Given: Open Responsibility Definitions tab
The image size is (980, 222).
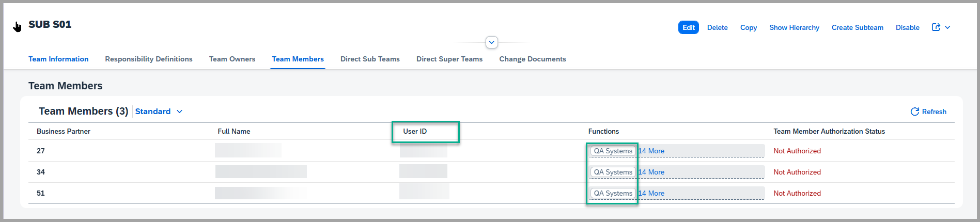Looking at the screenshot, I should click(149, 59).
